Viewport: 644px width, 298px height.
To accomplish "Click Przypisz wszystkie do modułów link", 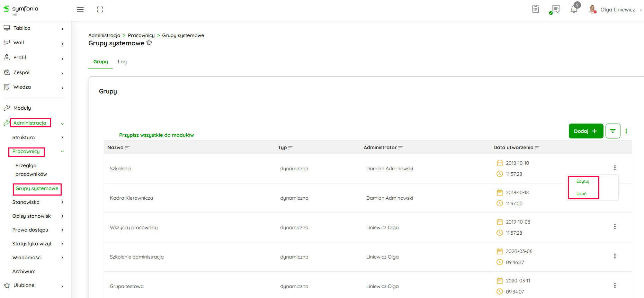I will click(156, 135).
